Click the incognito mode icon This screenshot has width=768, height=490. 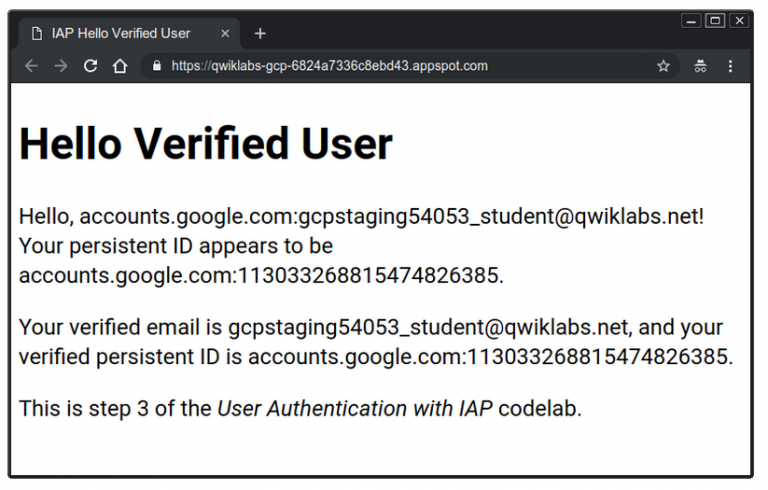pyautogui.click(x=700, y=66)
